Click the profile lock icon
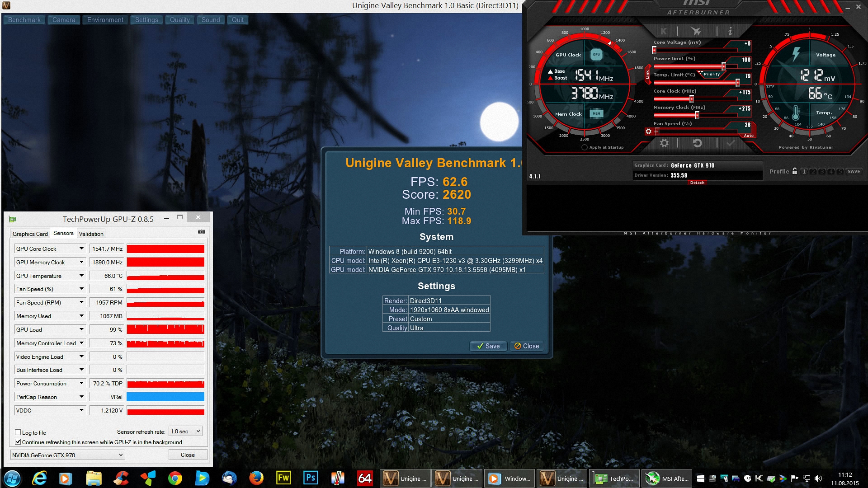The height and width of the screenshot is (488, 868). 795,171
